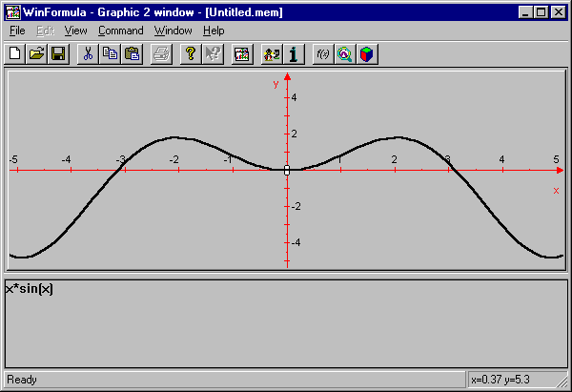Click the WinFormula title bar system icon
572x392 pixels.
(10, 10)
